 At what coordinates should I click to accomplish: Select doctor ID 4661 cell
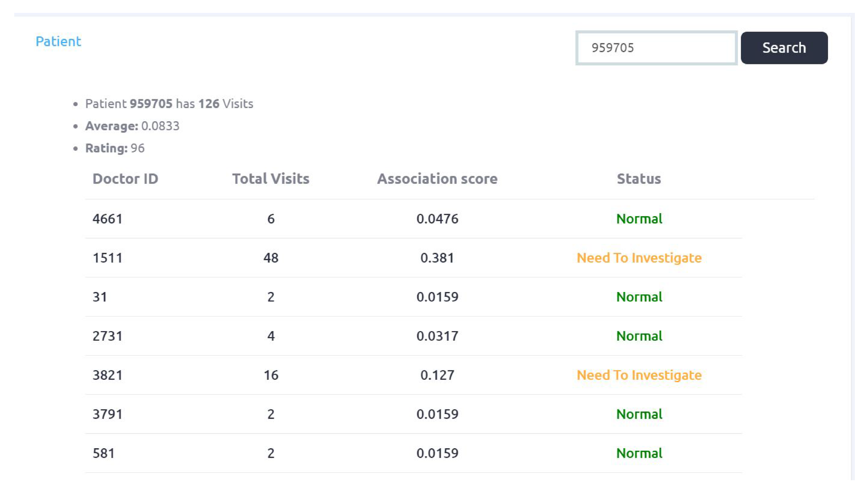point(108,219)
